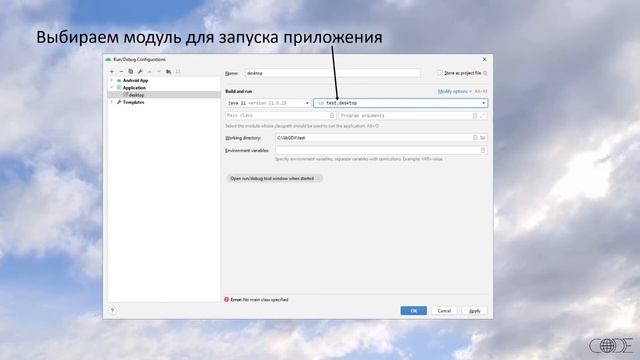
Task: Insert macro icon in Program arguments field
Action: (x=475, y=116)
